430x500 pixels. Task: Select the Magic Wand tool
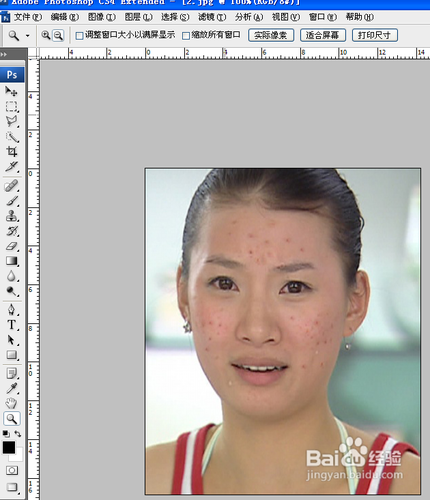pos(11,137)
